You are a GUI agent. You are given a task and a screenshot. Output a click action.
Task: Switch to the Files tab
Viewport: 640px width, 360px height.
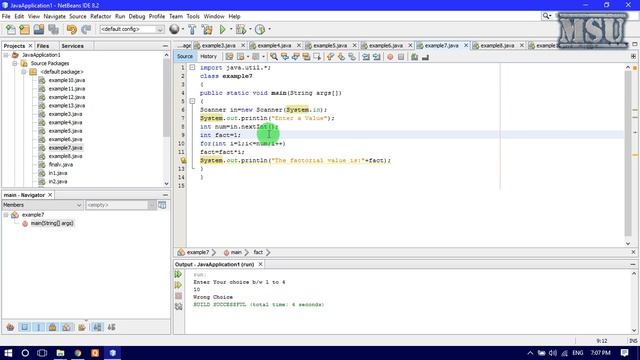coord(42,46)
